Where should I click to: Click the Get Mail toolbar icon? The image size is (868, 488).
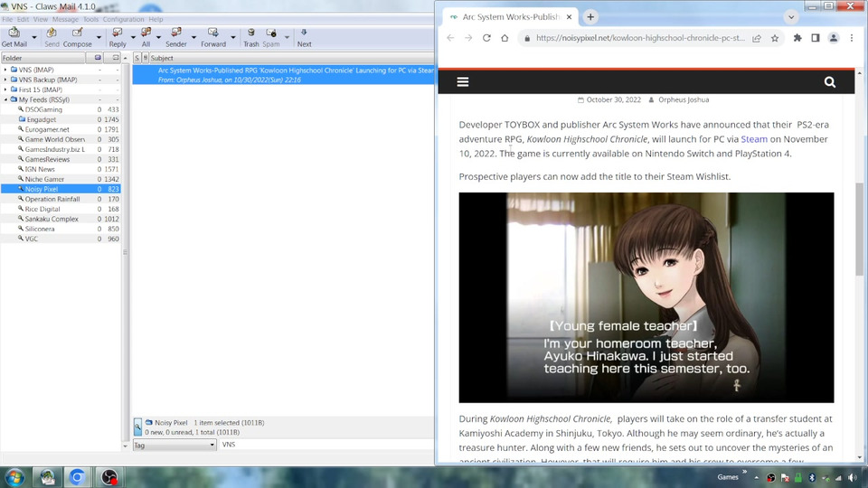coord(14,37)
